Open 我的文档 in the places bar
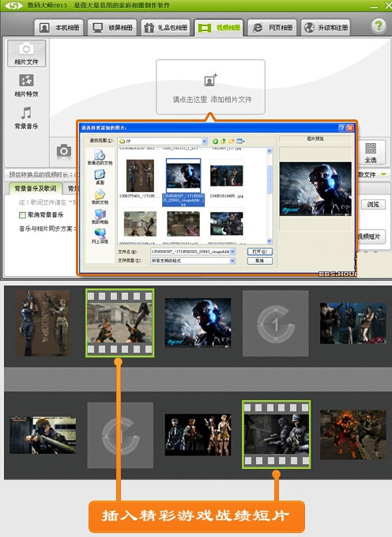 tap(100, 197)
